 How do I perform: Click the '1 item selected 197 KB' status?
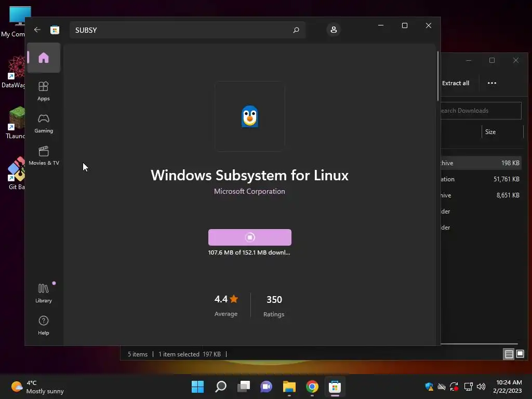pyautogui.click(x=189, y=354)
